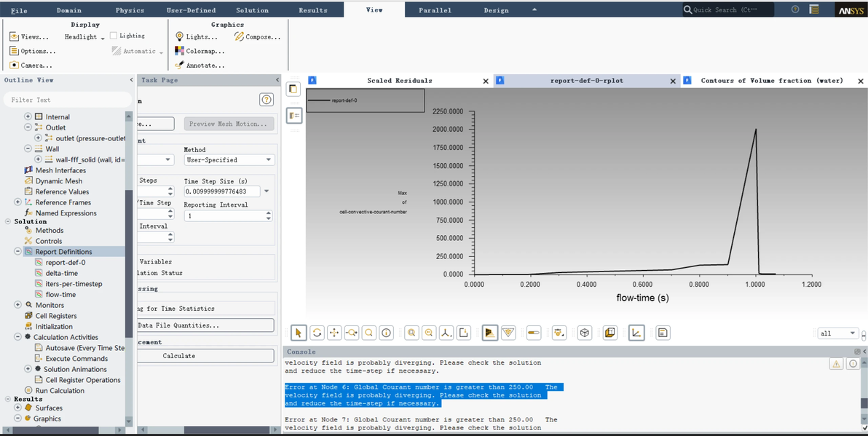Click the zoom out magnifier icon
Image resolution: width=868 pixels, height=436 pixels.
(x=429, y=333)
